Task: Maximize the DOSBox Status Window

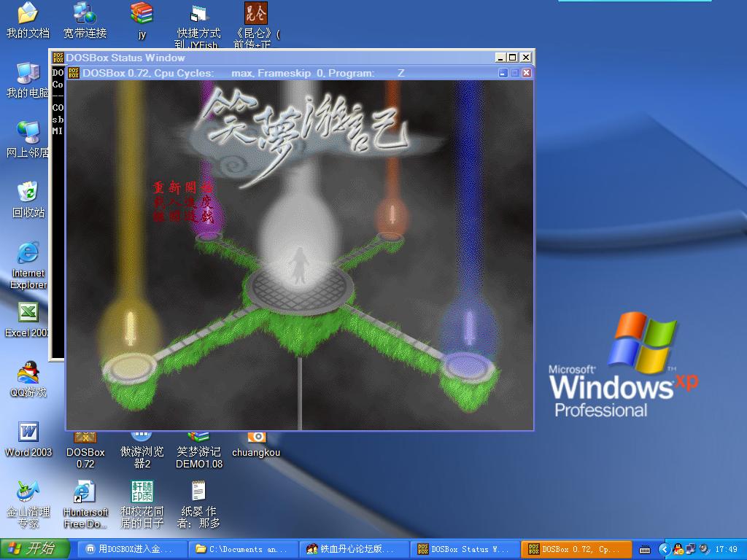Action: (512, 58)
